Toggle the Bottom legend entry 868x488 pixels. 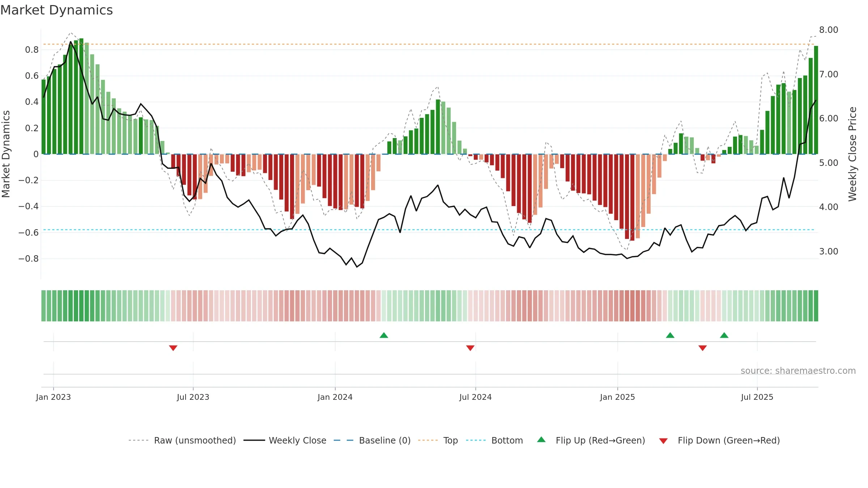pyautogui.click(x=494, y=440)
